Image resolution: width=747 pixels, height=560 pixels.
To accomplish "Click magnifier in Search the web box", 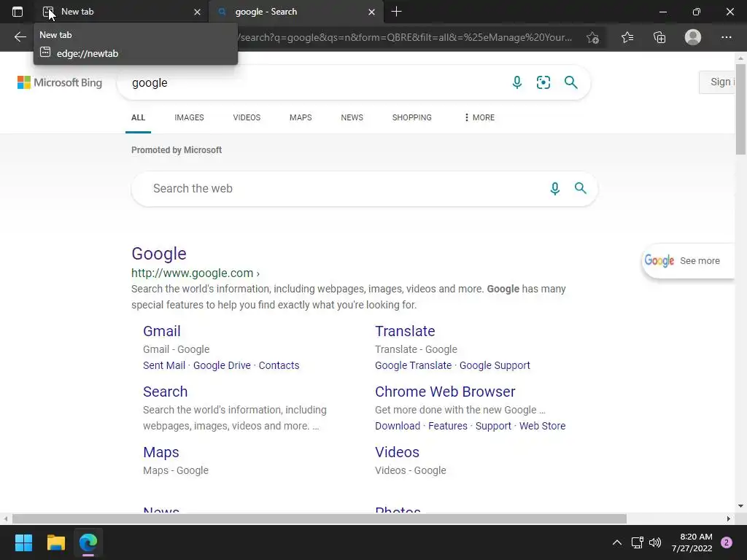I will (580, 188).
